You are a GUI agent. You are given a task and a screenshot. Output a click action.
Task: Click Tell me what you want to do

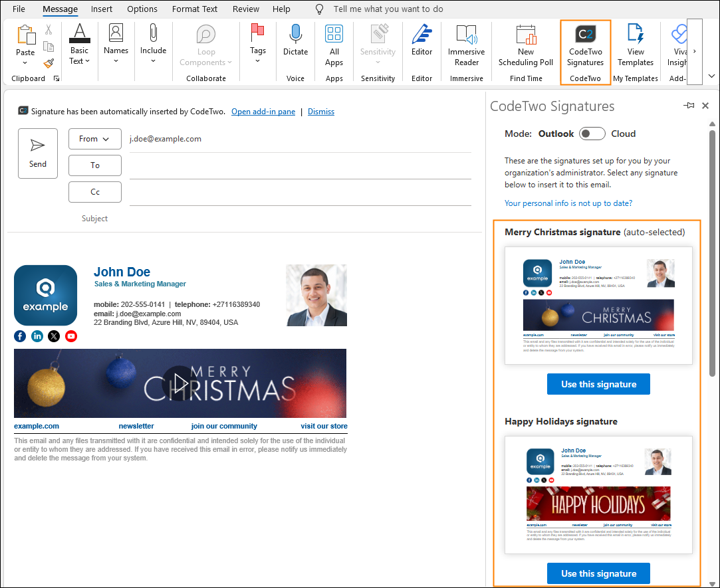[388, 9]
